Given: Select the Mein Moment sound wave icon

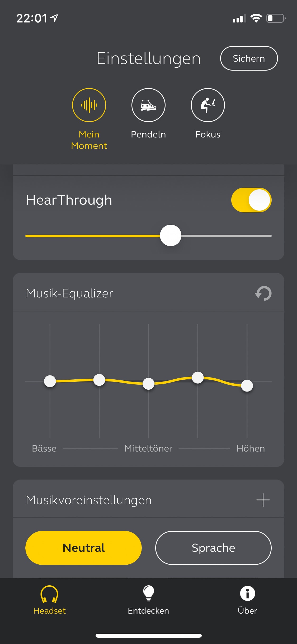Looking at the screenshot, I should pos(89,105).
